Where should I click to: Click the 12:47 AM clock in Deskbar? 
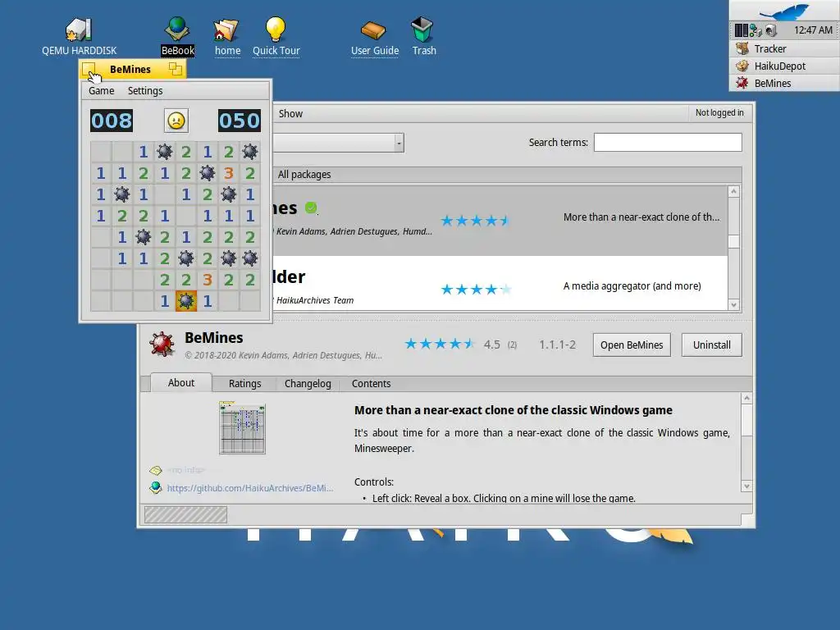[813, 30]
